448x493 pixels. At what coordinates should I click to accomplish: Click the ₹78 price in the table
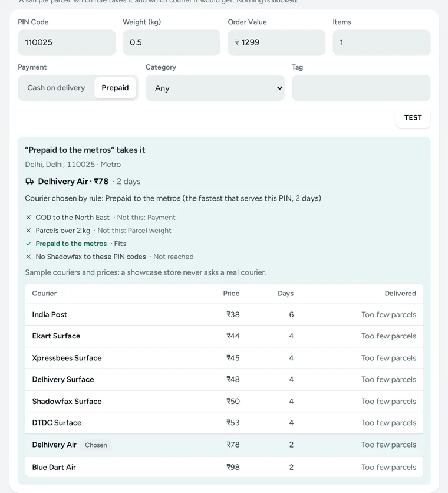233,445
